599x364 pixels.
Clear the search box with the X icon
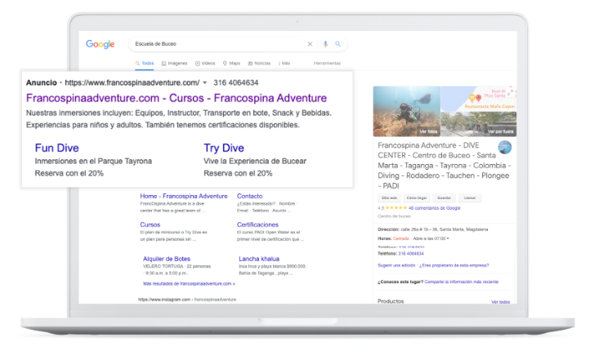pos(310,44)
